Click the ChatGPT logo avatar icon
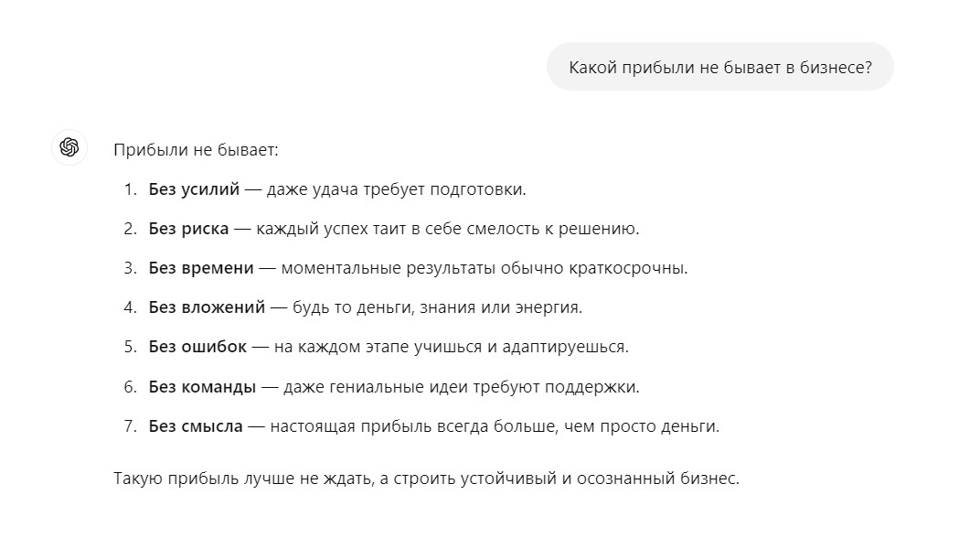The height and width of the screenshot is (538, 980). coord(69,147)
